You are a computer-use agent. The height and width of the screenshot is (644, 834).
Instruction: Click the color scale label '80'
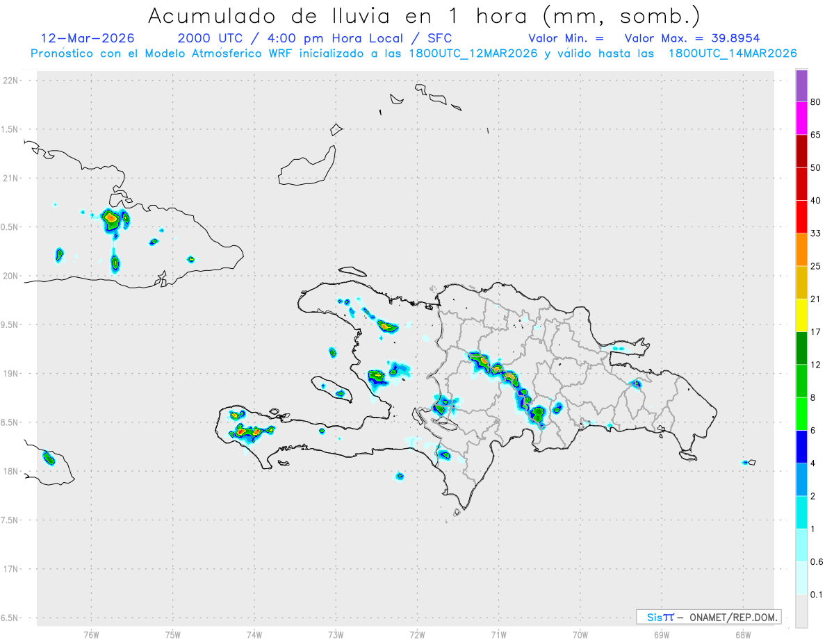[x=816, y=102]
